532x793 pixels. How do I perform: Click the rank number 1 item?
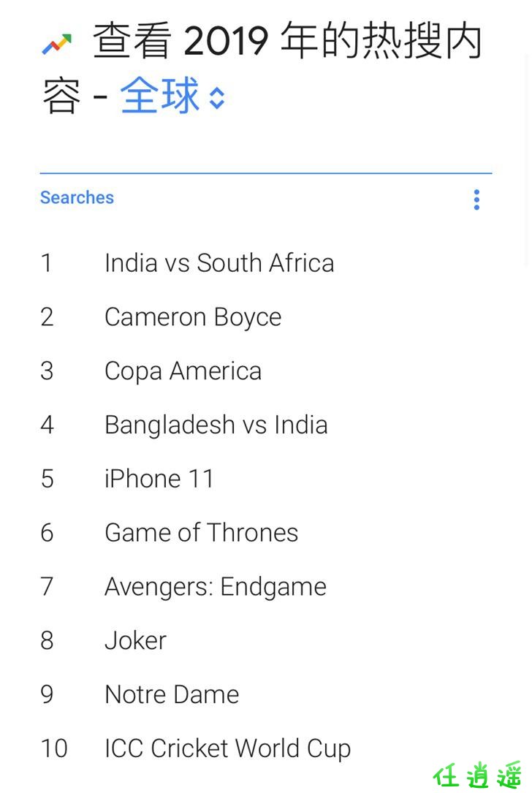[47, 263]
